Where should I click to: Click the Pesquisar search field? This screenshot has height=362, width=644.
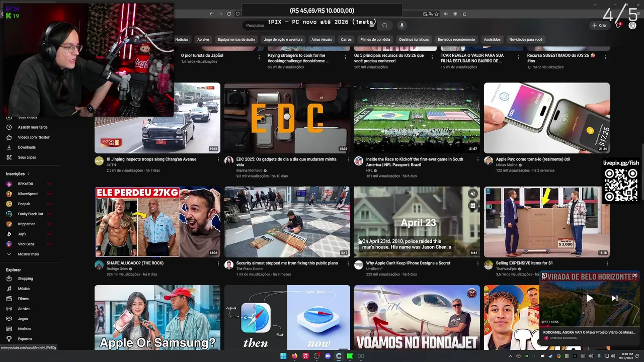click(x=309, y=25)
